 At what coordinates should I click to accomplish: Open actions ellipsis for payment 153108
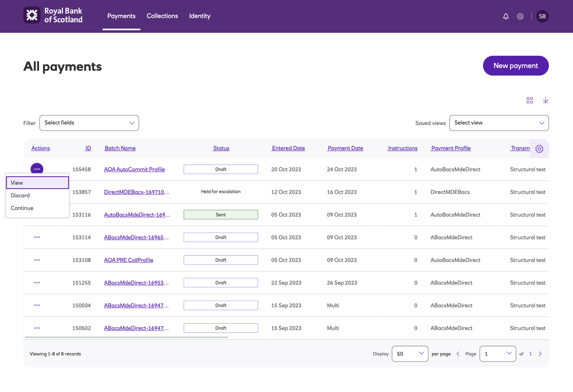[x=37, y=260]
